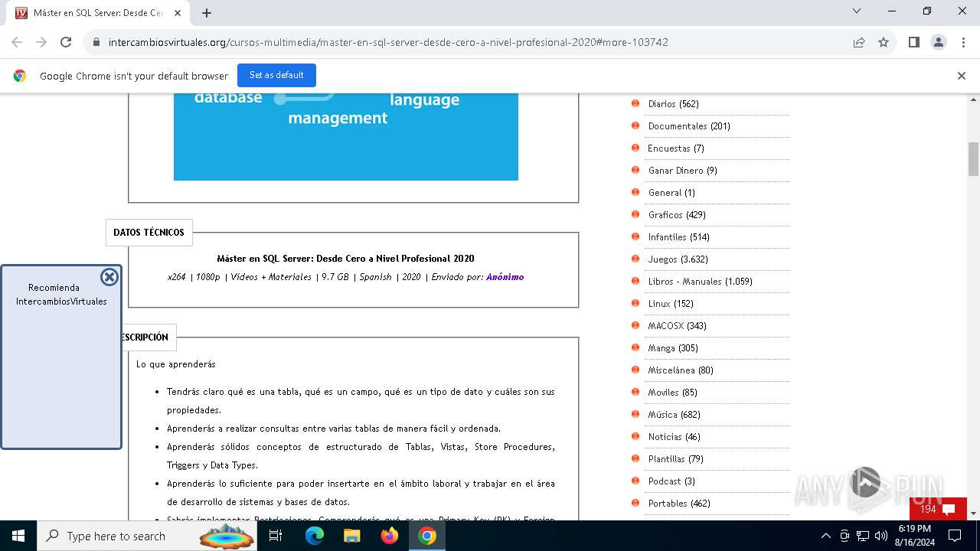The height and width of the screenshot is (551, 980).
Task: Reload the current page
Action: coord(66,42)
